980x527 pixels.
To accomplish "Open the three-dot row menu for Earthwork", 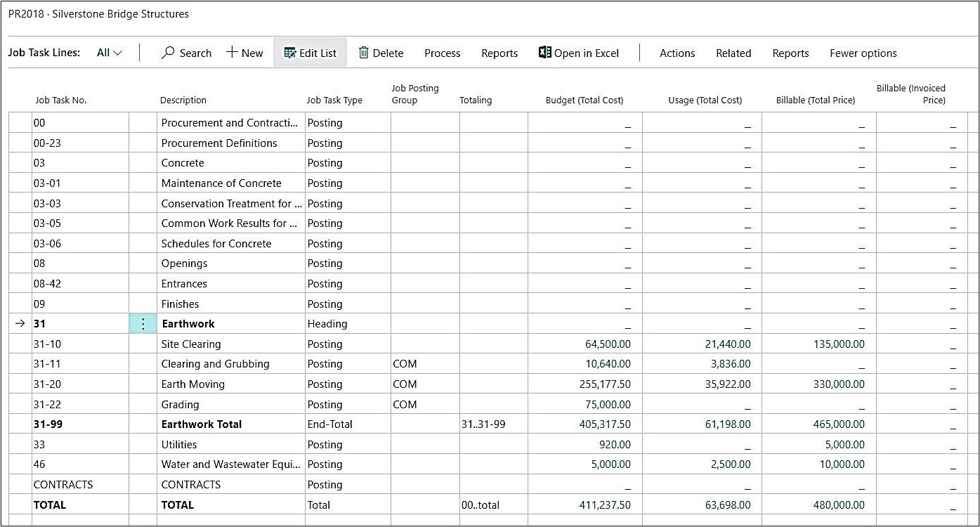I will 143,324.
